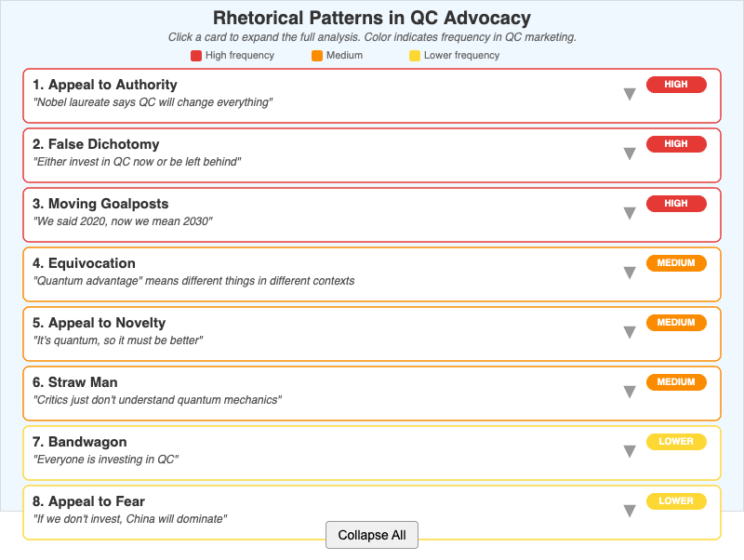
Task: Expand the Appeal to Authority card
Action: (630, 93)
